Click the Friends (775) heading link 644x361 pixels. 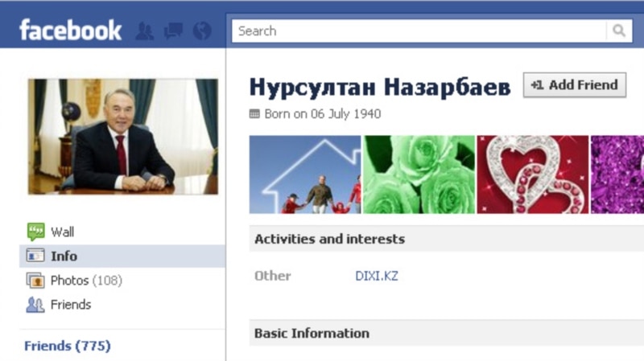[x=67, y=346]
